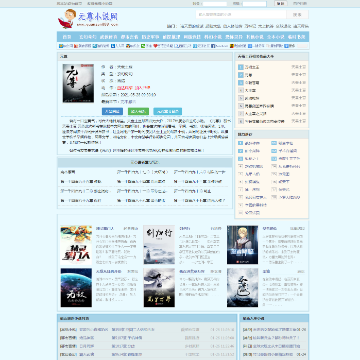Focus the username field in top bar
The image size is (360, 360).
(214, 4)
